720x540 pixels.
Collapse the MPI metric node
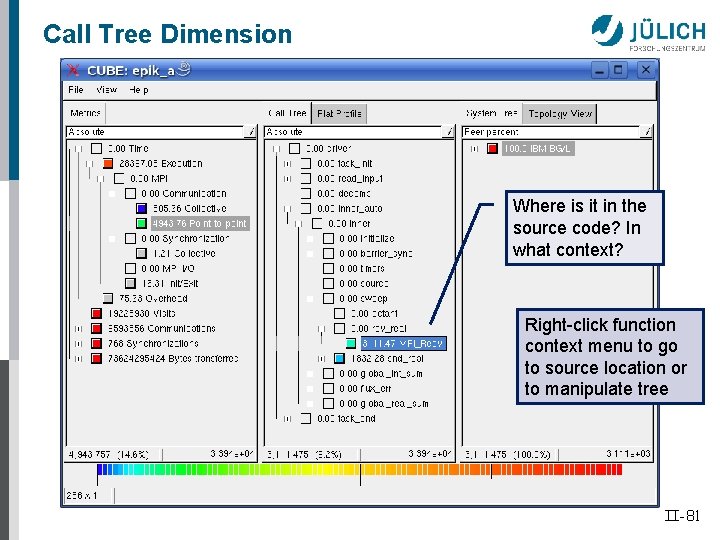click(x=101, y=179)
